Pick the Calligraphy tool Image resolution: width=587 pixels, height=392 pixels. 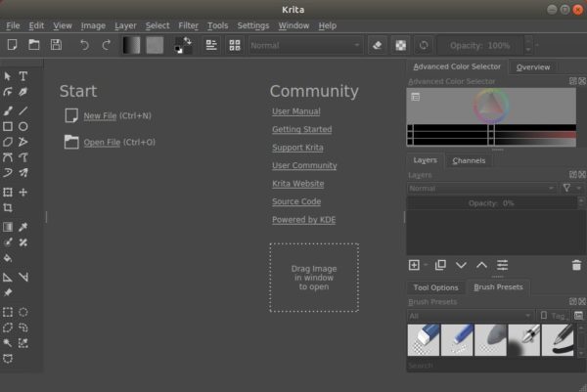(23, 92)
